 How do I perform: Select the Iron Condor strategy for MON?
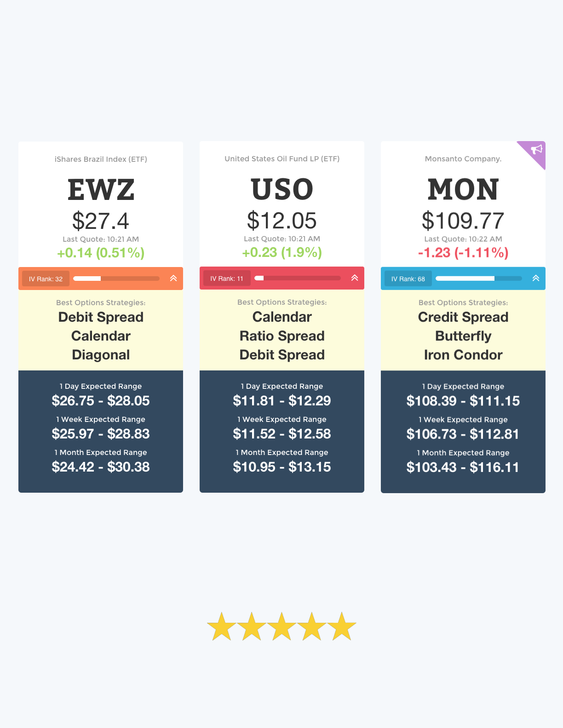[463, 355]
